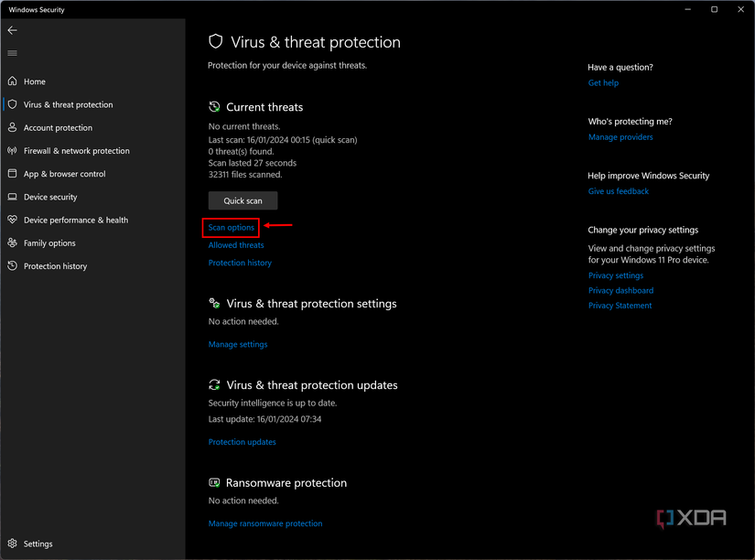Click 'Last update: 16/01/2024 07:34' text

click(x=264, y=419)
